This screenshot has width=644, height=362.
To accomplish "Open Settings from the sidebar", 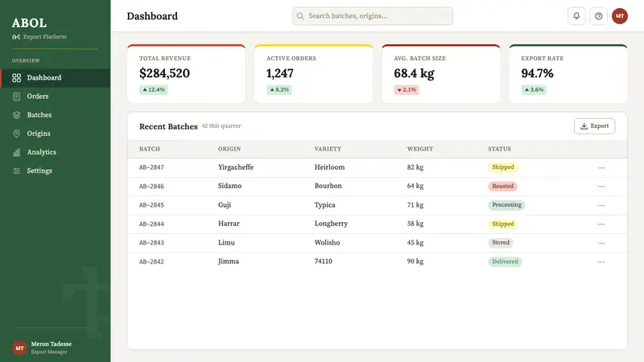I will pos(55,171).
